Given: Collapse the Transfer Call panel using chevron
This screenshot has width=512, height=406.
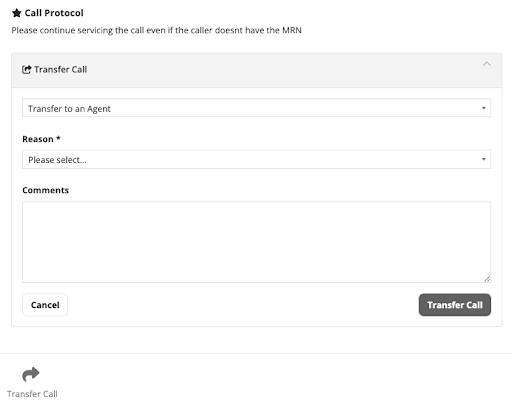Looking at the screenshot, I should (487, 64).
